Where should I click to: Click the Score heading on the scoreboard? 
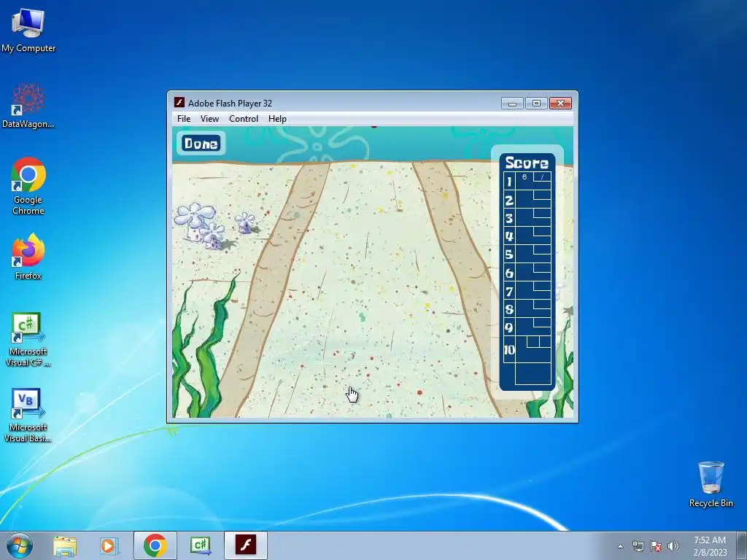pos(527,163)
